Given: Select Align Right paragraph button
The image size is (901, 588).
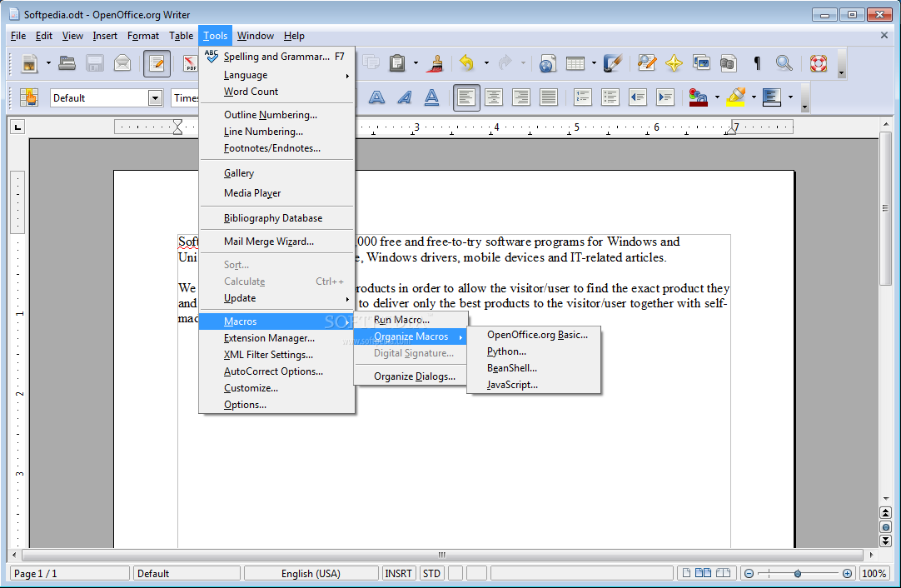Looking at the screenshot, I should pyautogui.click(x=521, y=97).
